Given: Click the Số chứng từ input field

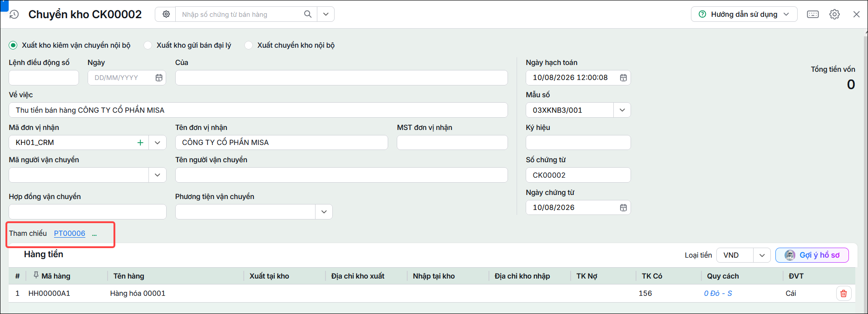Looking at the screenshot, I should (x=578, y=175).
